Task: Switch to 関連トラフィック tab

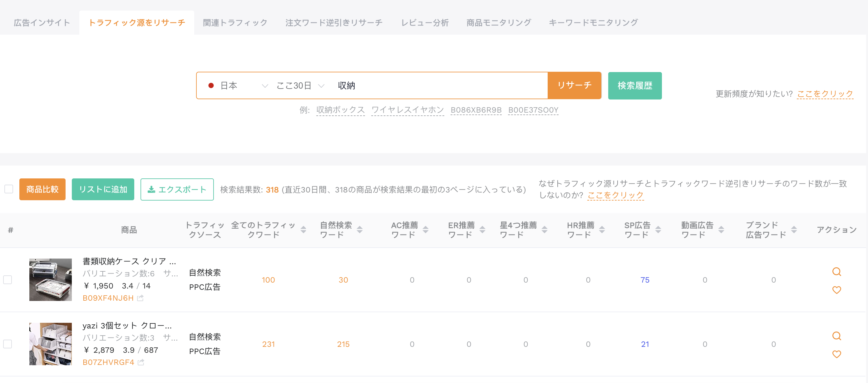Action: coord(235,22)
